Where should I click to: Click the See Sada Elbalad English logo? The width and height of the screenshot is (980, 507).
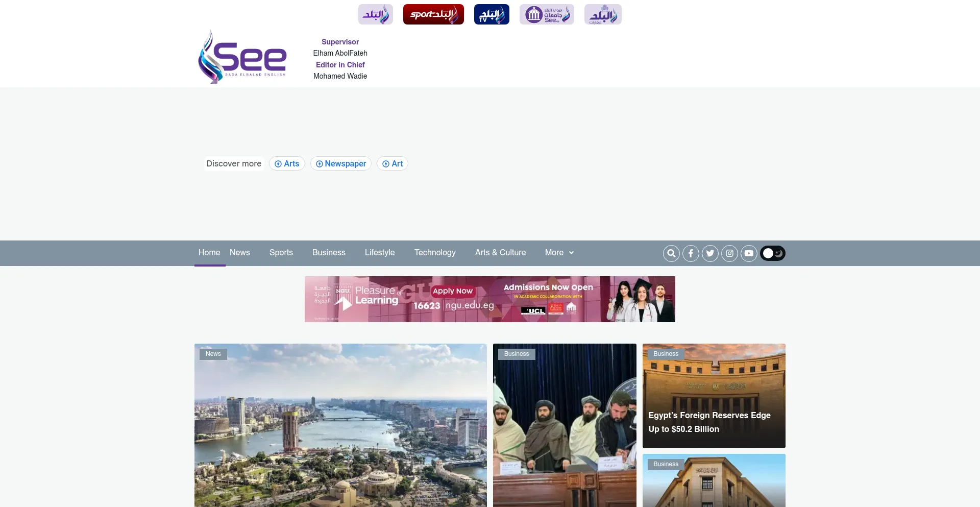pos(242,57)
